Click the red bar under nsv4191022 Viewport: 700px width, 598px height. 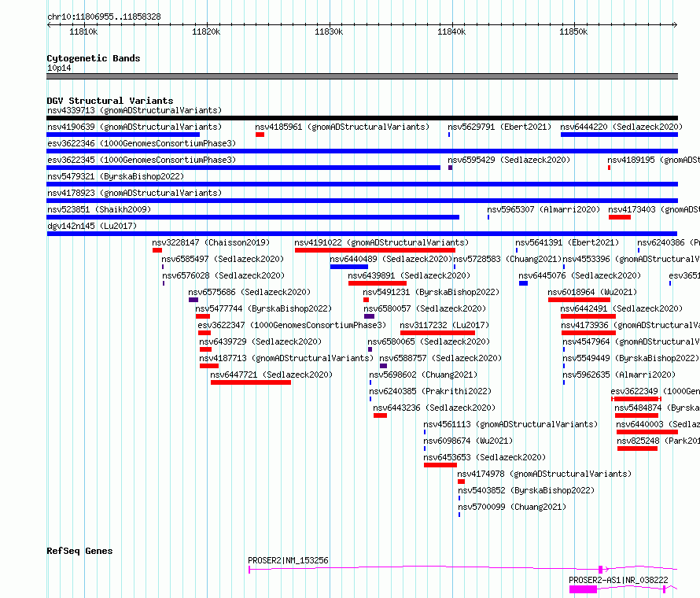(375, 250)
